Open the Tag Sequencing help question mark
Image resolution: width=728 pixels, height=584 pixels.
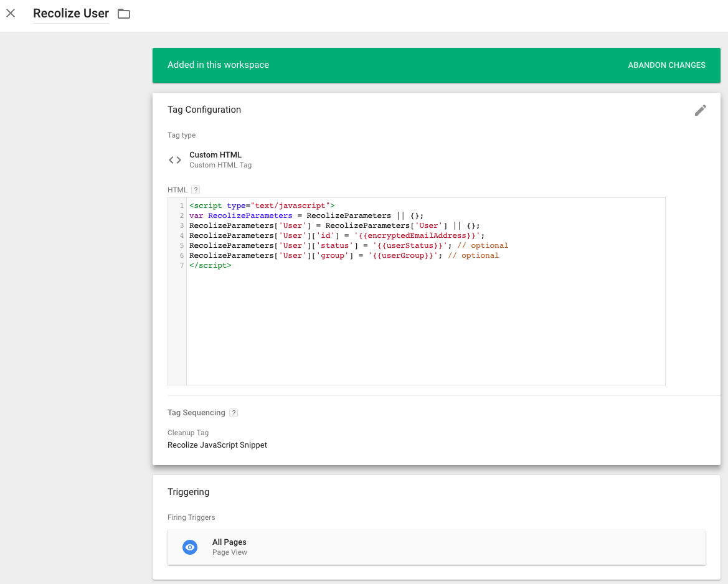234,413
